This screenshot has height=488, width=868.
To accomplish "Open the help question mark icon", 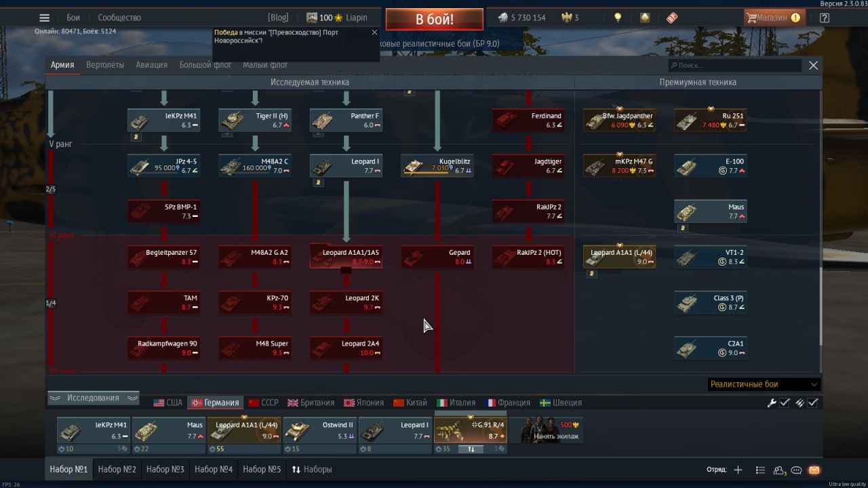I will tap(825, 18).
